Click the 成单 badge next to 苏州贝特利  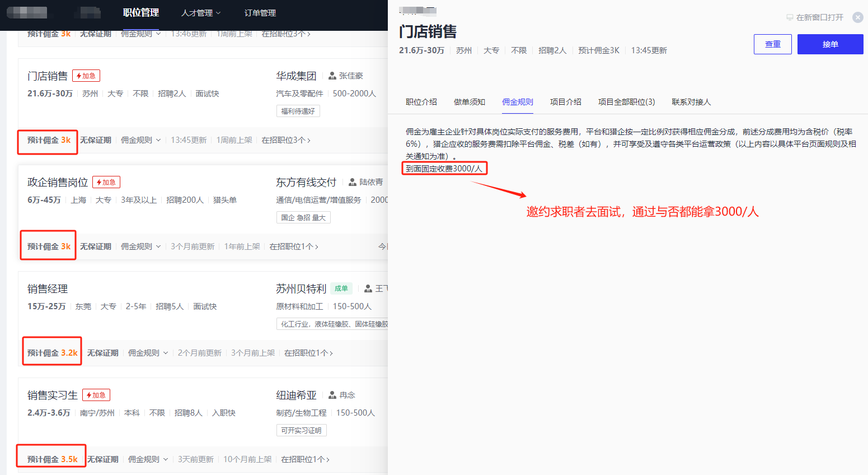pos(341,288)
